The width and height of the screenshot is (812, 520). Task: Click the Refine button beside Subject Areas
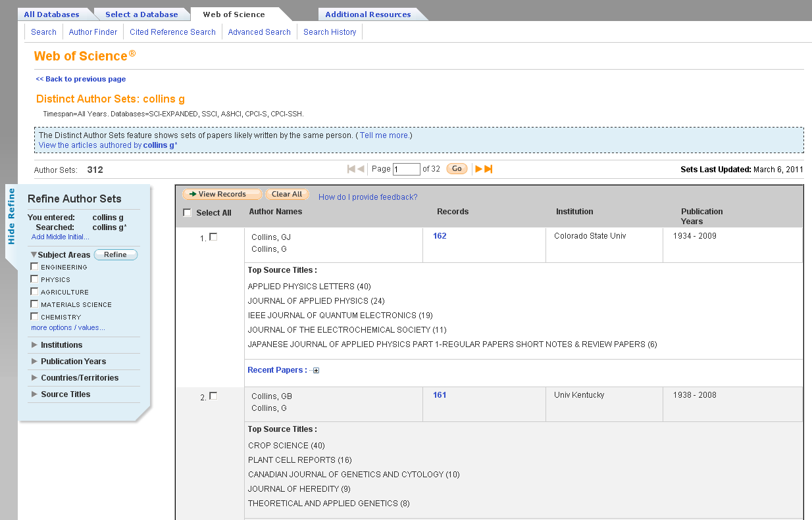pyautogui.click(x=116, y=254)
